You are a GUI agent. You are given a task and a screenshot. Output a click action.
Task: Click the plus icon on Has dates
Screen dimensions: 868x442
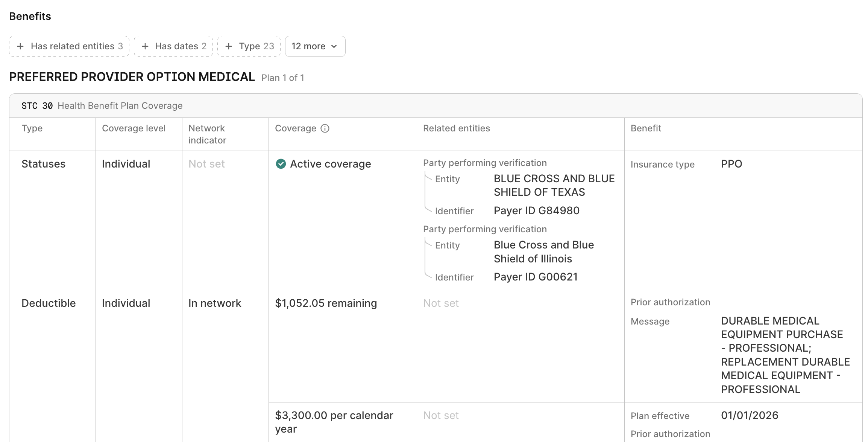[x=145, y=46]
